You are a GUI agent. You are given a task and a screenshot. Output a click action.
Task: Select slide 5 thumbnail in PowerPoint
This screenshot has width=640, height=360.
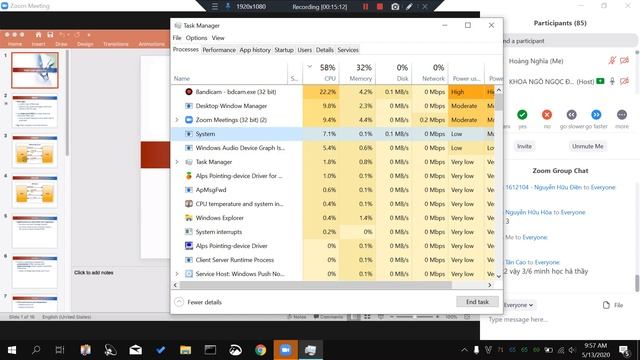pos(35,232)
